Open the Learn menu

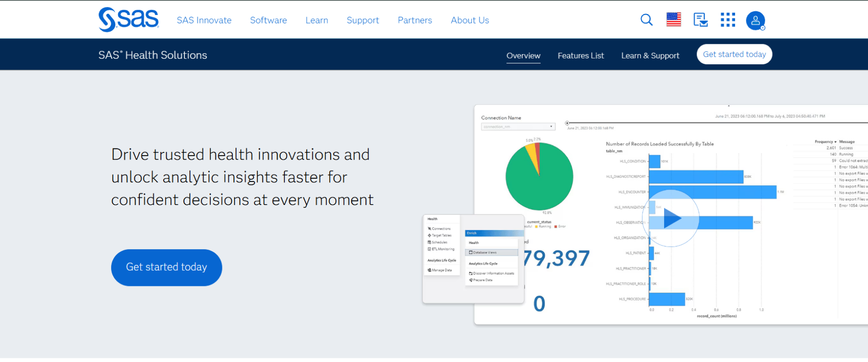(x=316, y=20)
